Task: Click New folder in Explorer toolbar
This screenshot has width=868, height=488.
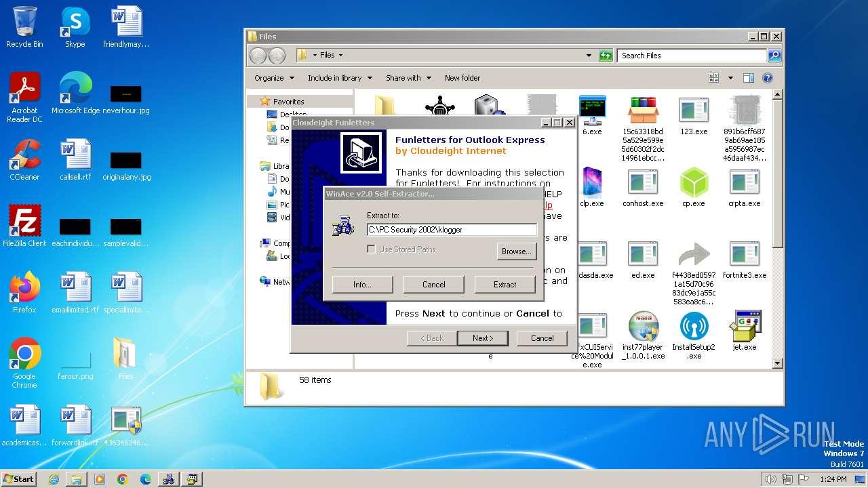Action: [462, 78]
